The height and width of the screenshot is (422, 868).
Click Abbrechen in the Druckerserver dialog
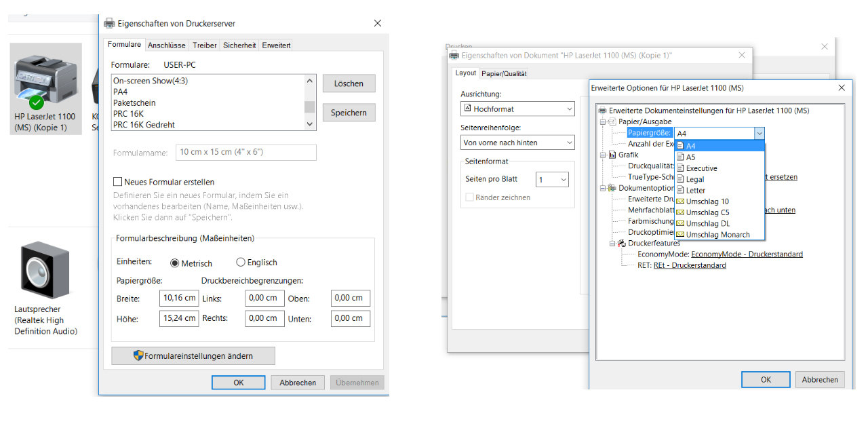coord(298,383)
